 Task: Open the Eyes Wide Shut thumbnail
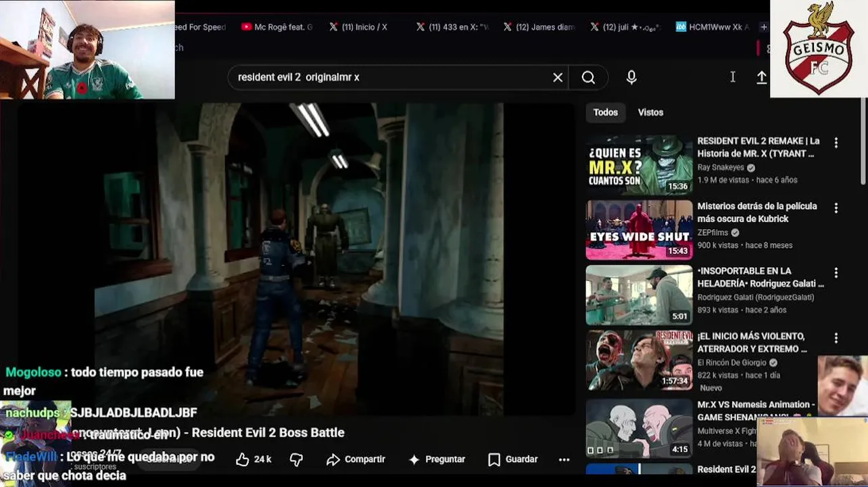(640, 230)
